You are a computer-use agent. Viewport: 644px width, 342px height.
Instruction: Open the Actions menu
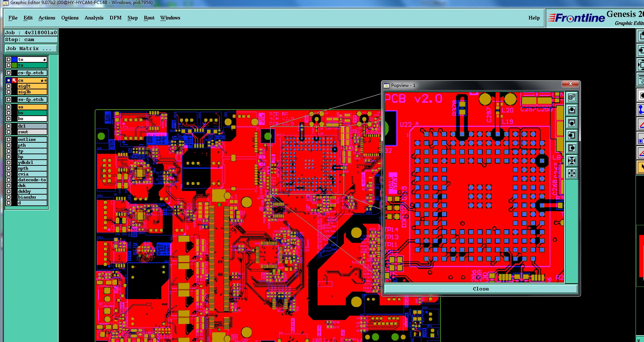(x=47, y=18)
